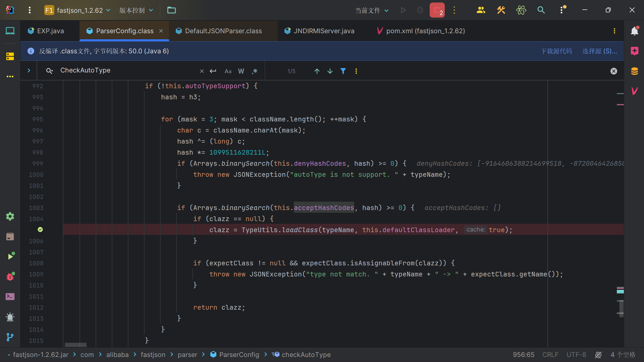Toggle Regex search option
Screen dimensions: 644x362
point(255,71)
